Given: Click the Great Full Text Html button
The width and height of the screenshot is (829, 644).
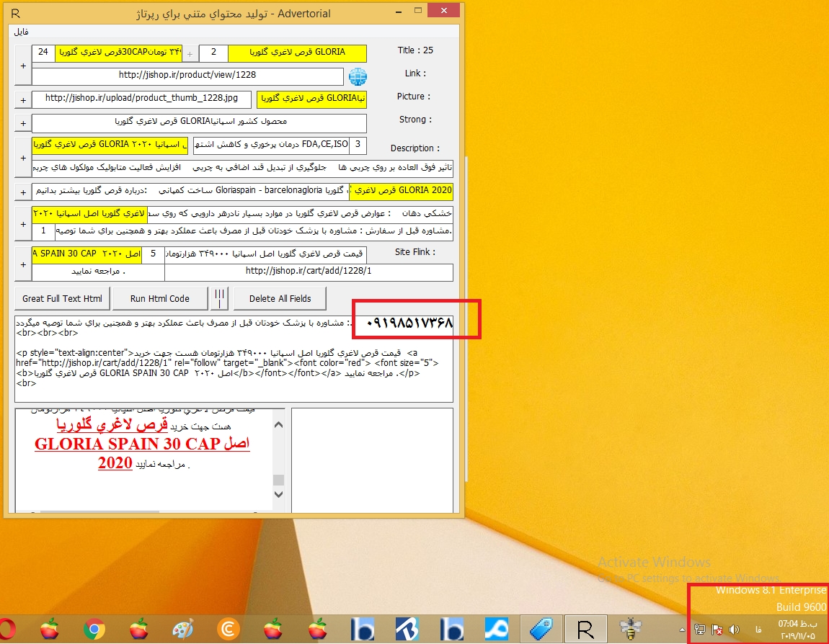Looking at the screenshot, I should coord(63,298).
